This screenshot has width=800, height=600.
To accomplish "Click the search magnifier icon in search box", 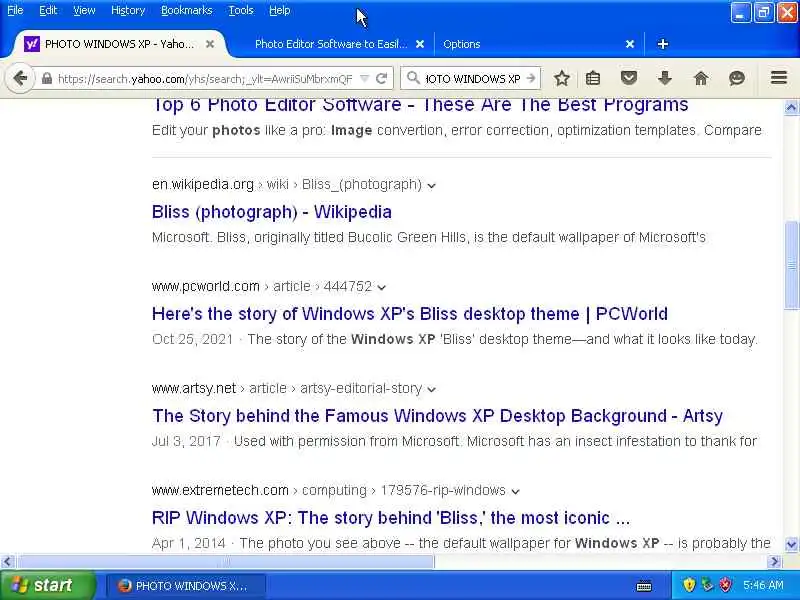I will point(413,78).
